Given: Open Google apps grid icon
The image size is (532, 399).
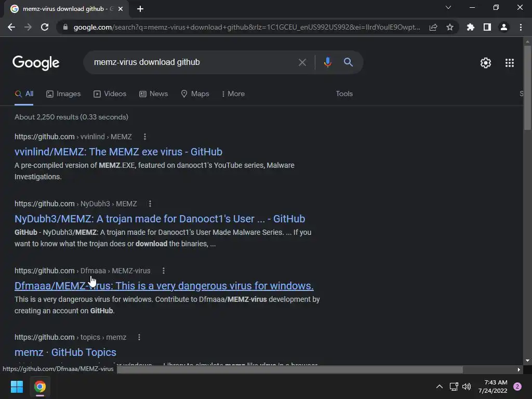Looking at the screenshot, I should 510,63.
